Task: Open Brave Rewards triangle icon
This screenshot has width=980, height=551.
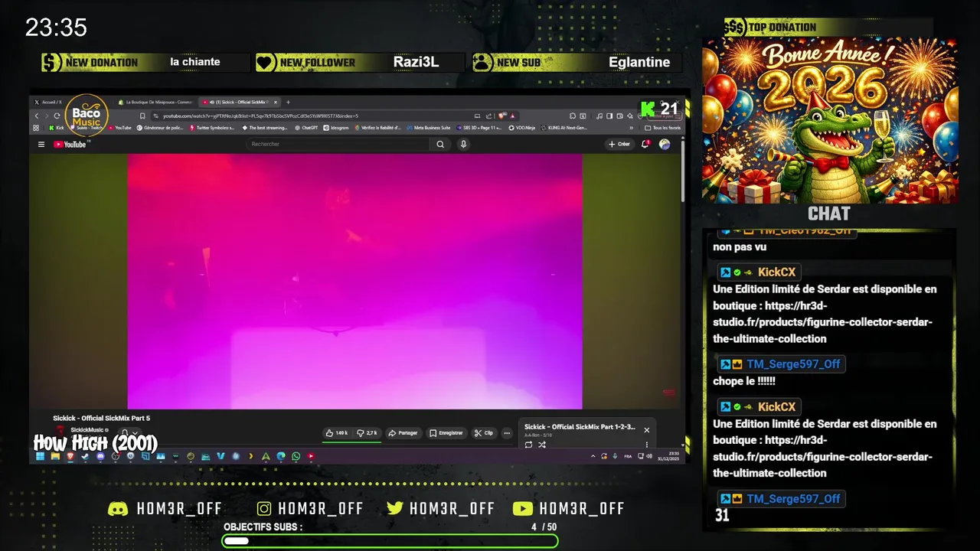Action: pyautogui.click(x=512, y=116)
